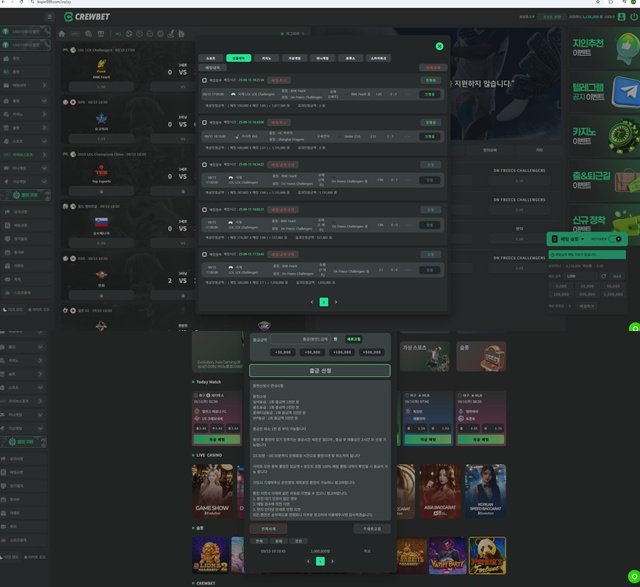Open the hamburger menu beside CREWBET logo
The height and width of the screenshot is (587, 640).
(50, 17)
